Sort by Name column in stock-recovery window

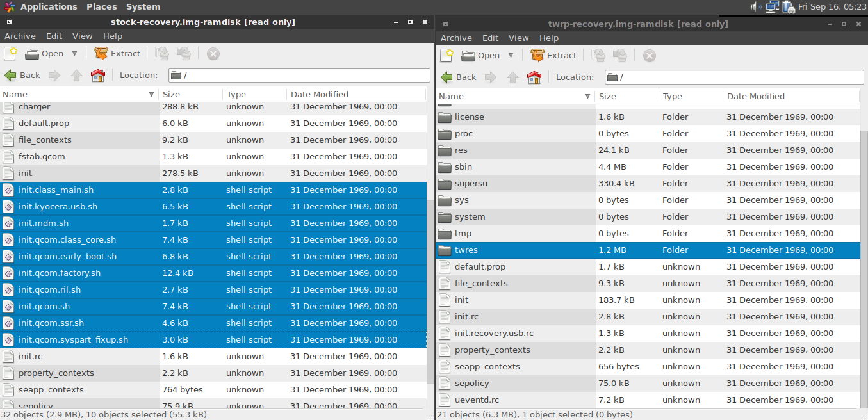79,95
